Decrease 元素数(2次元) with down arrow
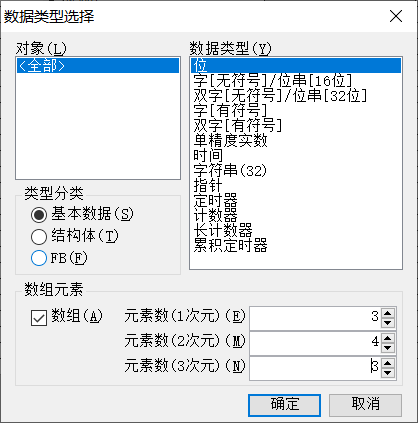Screen dimensions: 418x423 click(387, 348)
